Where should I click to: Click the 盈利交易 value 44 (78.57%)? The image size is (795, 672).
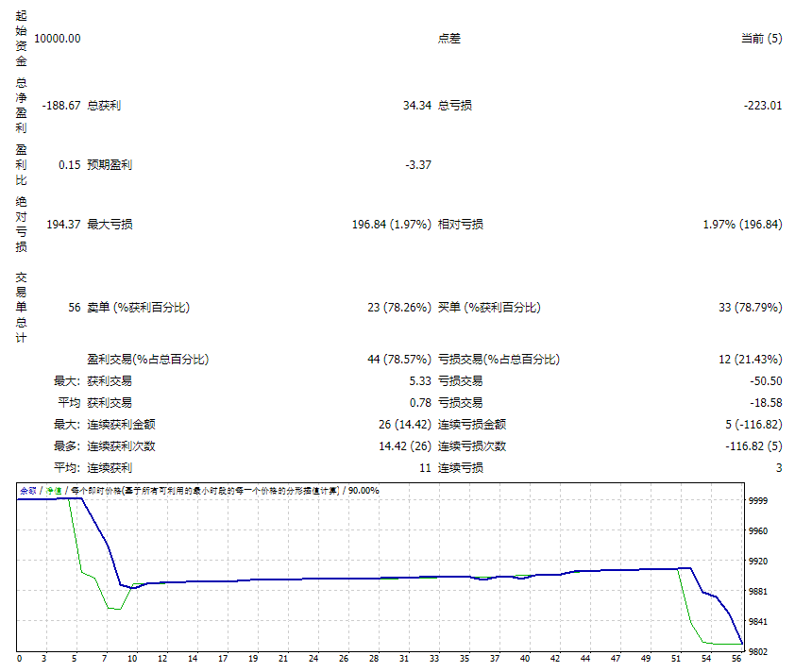[399, 360]
